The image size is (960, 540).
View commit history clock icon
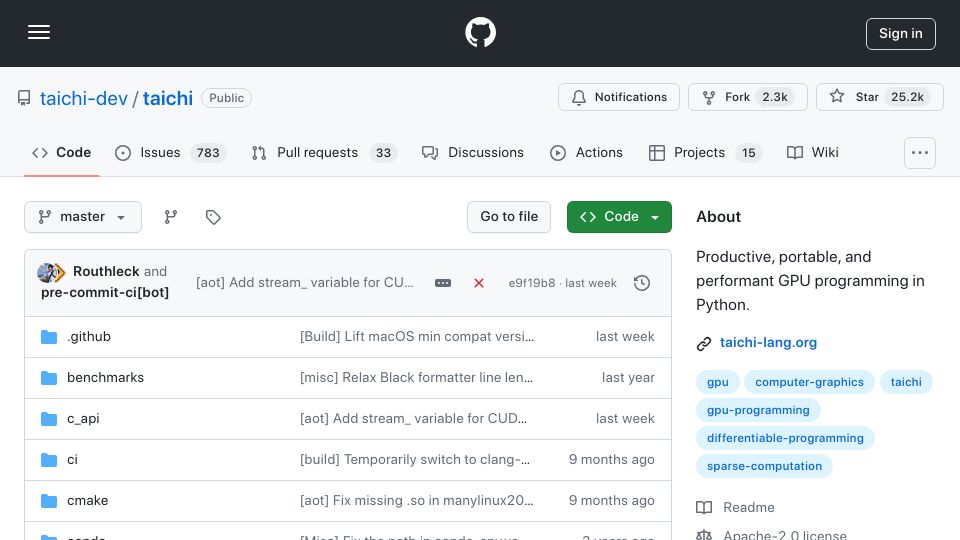[642, 283]
